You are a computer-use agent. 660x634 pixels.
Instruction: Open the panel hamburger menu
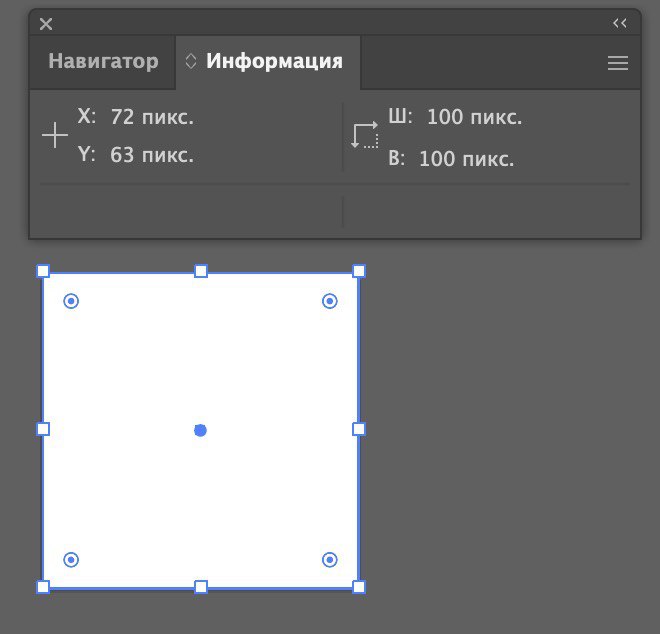tap(618, 63)
